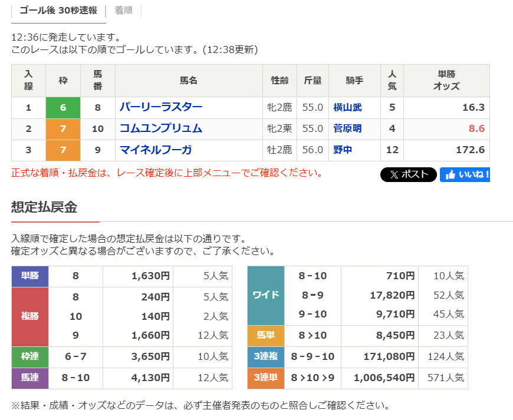Viewport: 513px width, 420px height.
Task: Click the 馬連 payout 4,130円
Action: (150, 378)
